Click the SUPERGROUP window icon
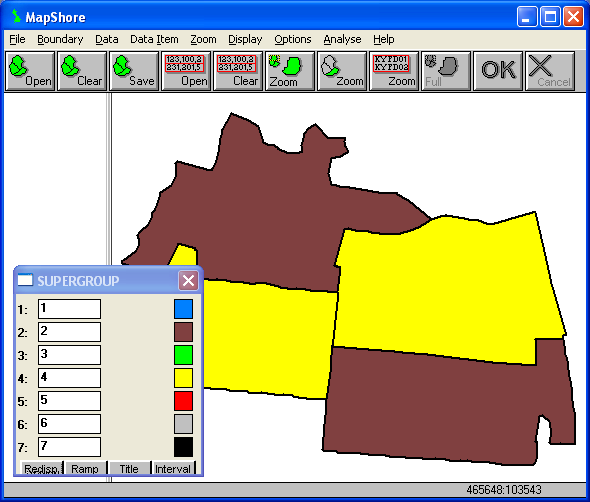 [25, 280]
